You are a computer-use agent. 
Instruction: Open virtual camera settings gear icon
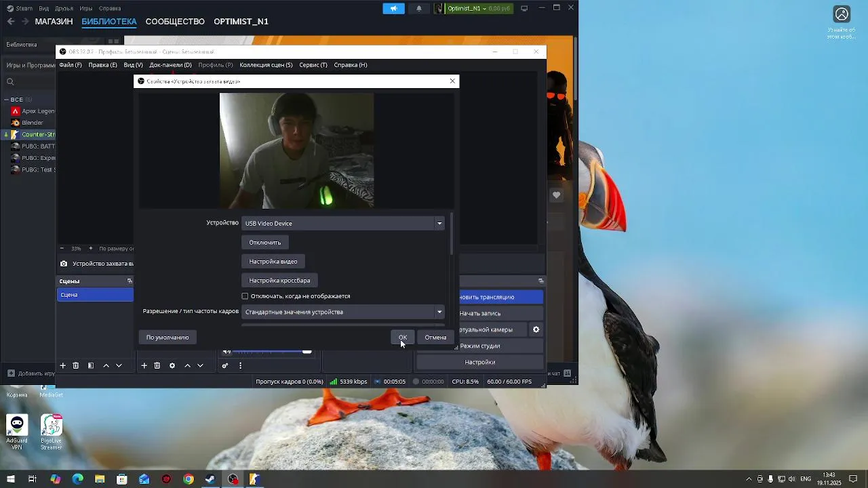pos(536,329)
